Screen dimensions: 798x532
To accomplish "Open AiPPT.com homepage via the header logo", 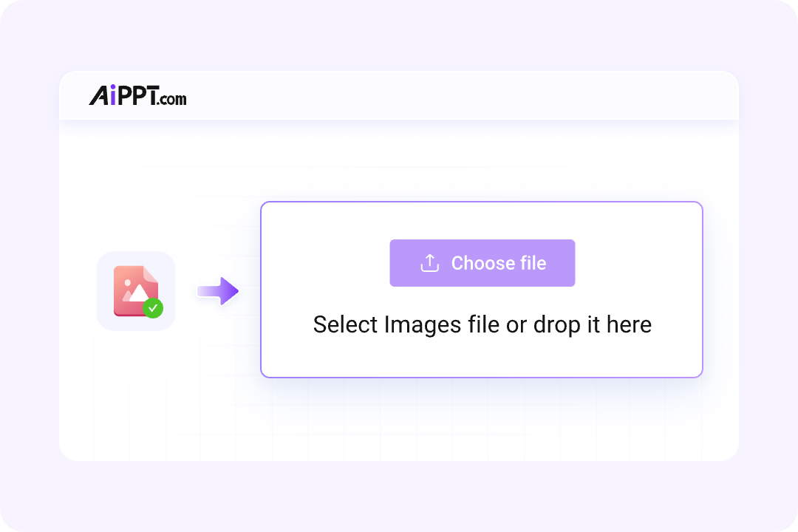I will [137, 95].
